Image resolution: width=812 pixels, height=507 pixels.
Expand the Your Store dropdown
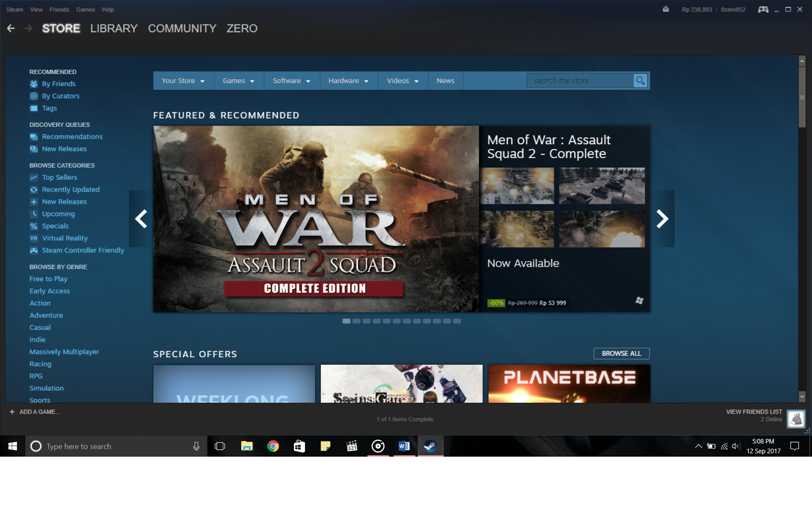pos(183,80)
